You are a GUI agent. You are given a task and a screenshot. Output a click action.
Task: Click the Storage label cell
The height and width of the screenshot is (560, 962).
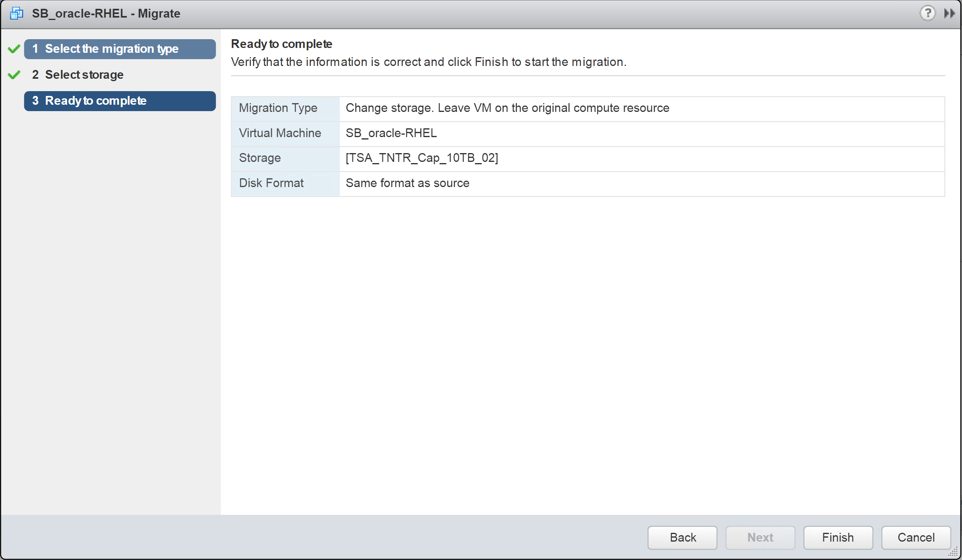point(260,158)
